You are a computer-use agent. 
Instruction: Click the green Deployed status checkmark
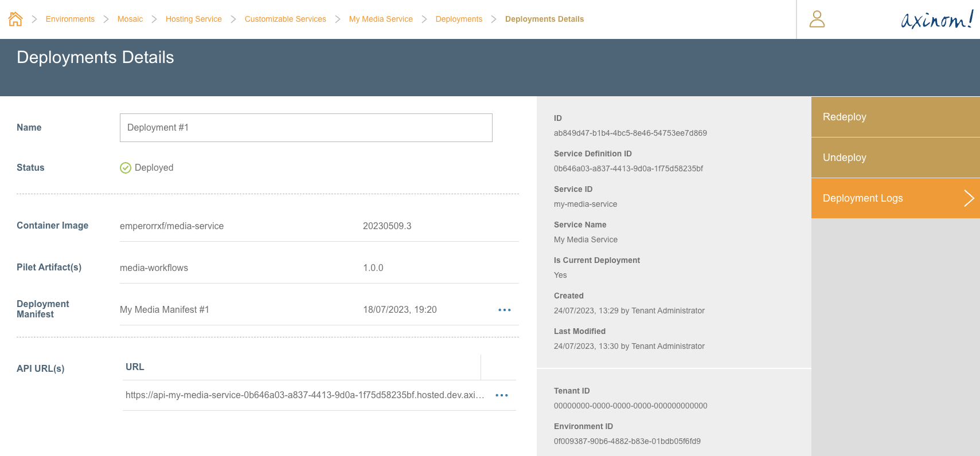click(126, 168)
